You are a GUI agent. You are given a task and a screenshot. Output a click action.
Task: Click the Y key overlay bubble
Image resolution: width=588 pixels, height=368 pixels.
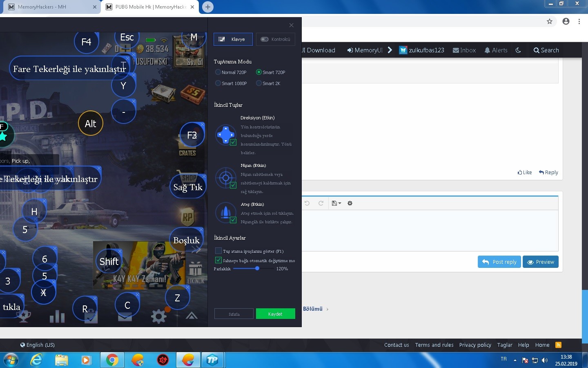point(123,86)
